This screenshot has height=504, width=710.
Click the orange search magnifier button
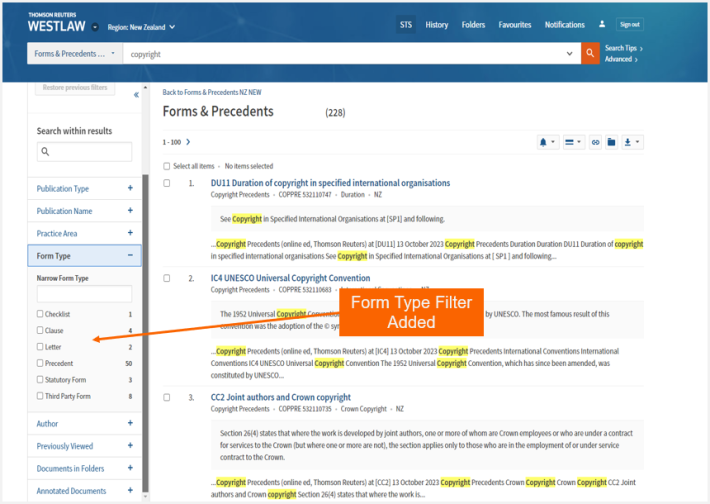coord(590,53)
